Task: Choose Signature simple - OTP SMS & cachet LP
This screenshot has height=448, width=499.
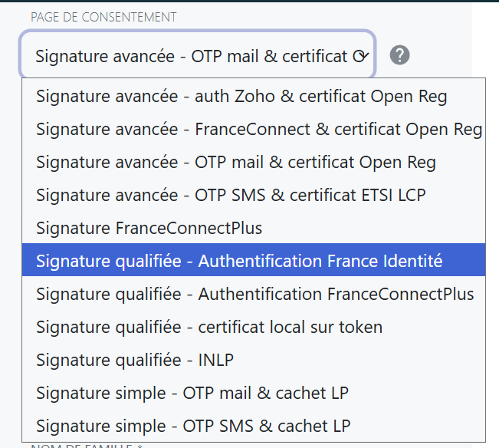Action: pos(254,426)
